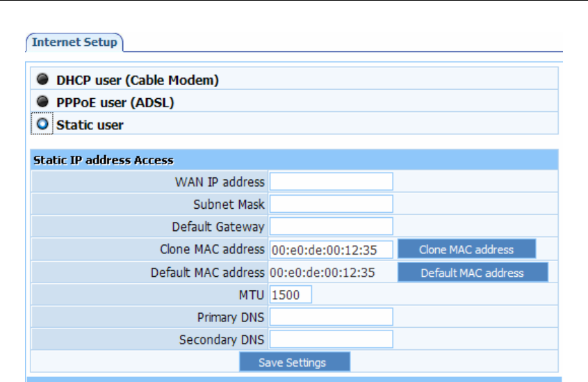Click the "PPPoE user (ADSL)" label text
Image resolution: width=588 pixels, height=382 pixels.
point(115,102)
